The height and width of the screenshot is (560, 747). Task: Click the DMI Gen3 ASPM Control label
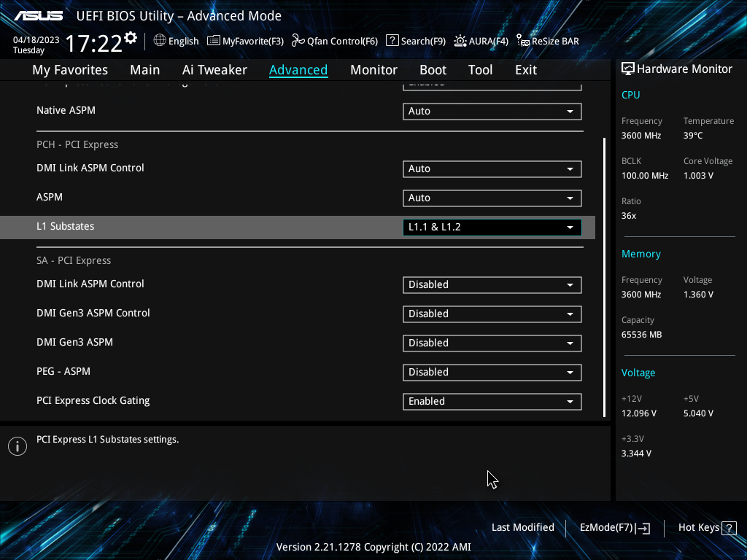93,313
